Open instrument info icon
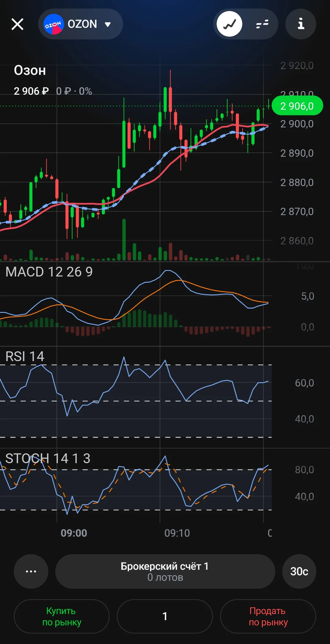Image resolution: width=330 pixels, height=644 pixels. click(301, 24)
